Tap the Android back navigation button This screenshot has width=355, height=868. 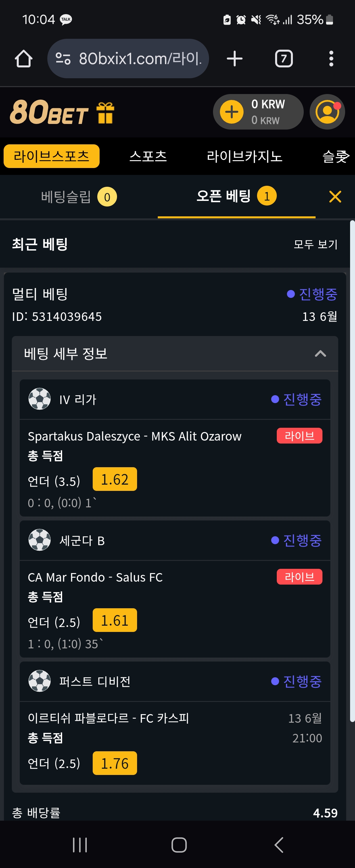tap(278, 845)
